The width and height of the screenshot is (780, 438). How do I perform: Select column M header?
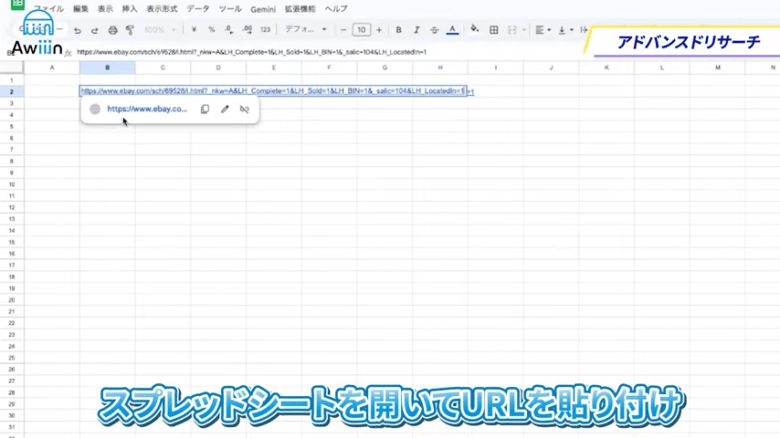coord(717,68)
